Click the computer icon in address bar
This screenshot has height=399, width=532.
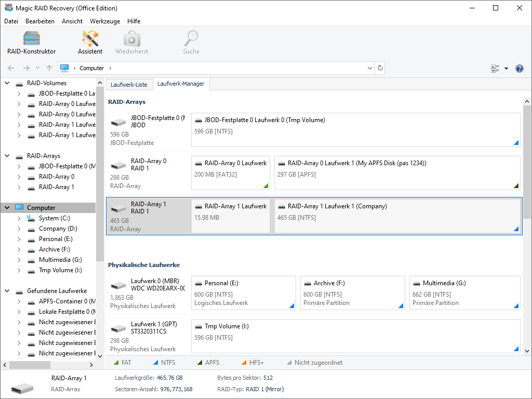[64, 68]
